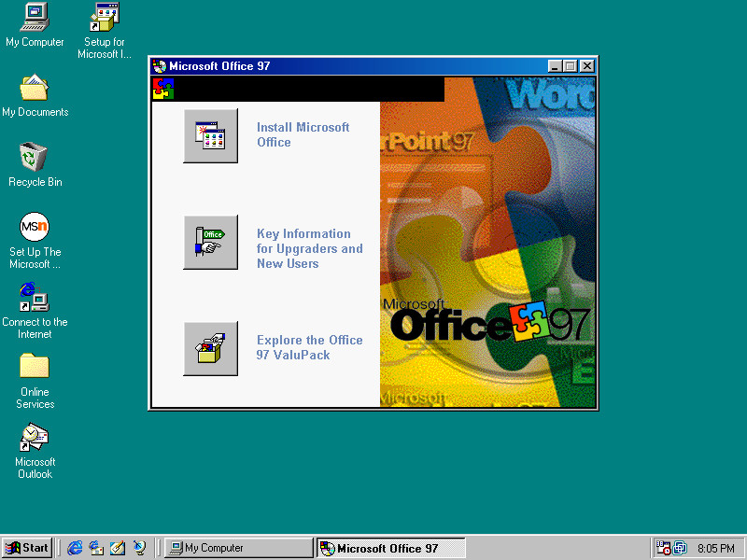Viewport: 747px width, 560px height.
Task: Select the Connect to the Internet shortcut
Action: point(35,311)
